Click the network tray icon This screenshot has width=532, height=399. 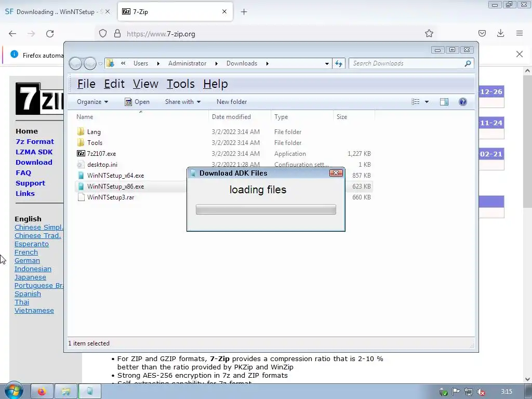[x=468, y=392]
